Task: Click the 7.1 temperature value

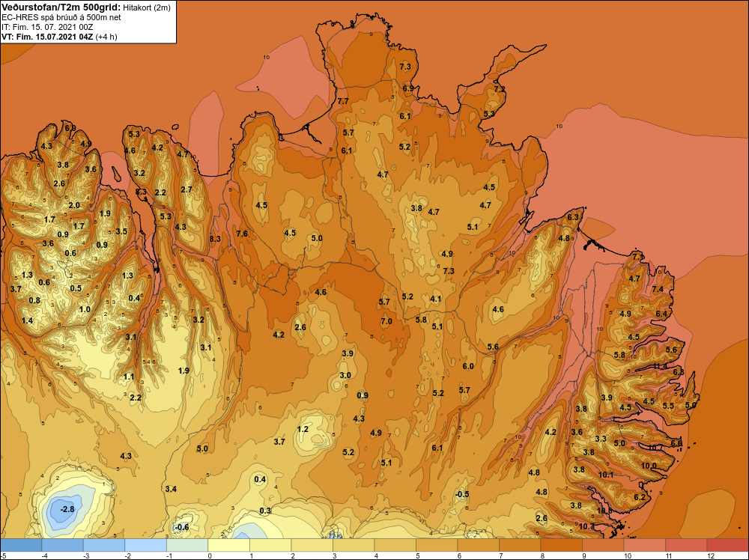Action: click(x=637, y=257)
